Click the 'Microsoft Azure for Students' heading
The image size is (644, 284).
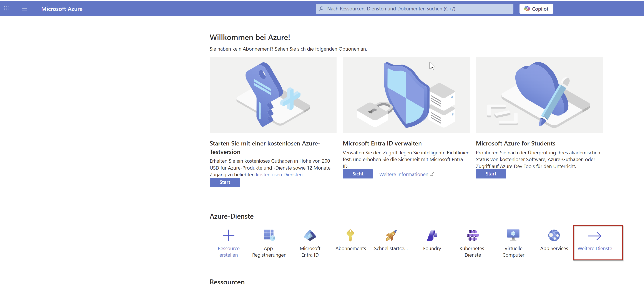click(516, 143)
